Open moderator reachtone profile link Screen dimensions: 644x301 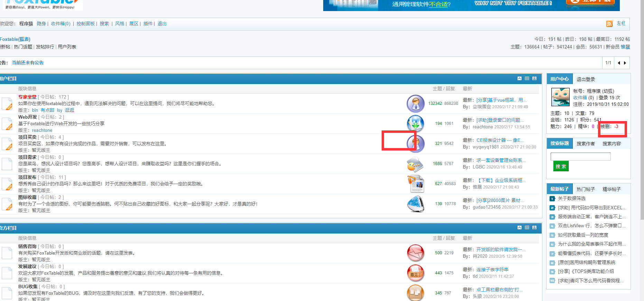point(42,130)
